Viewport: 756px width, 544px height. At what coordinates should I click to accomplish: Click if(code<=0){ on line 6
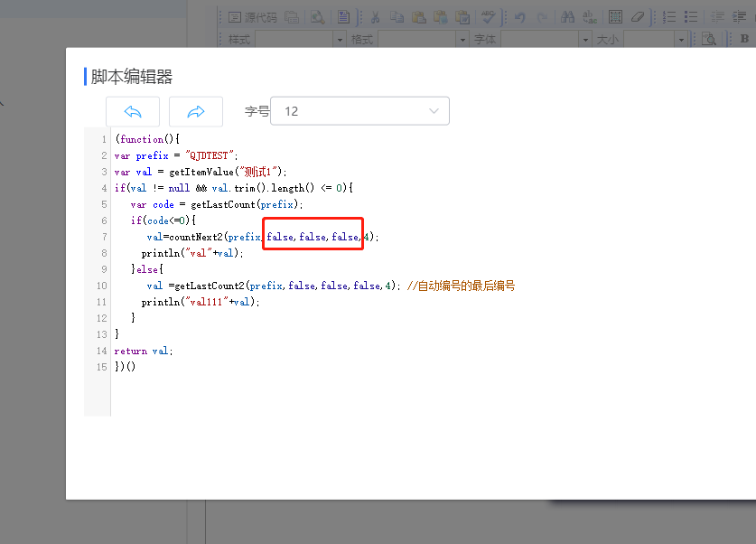click(x=163, y=220)
